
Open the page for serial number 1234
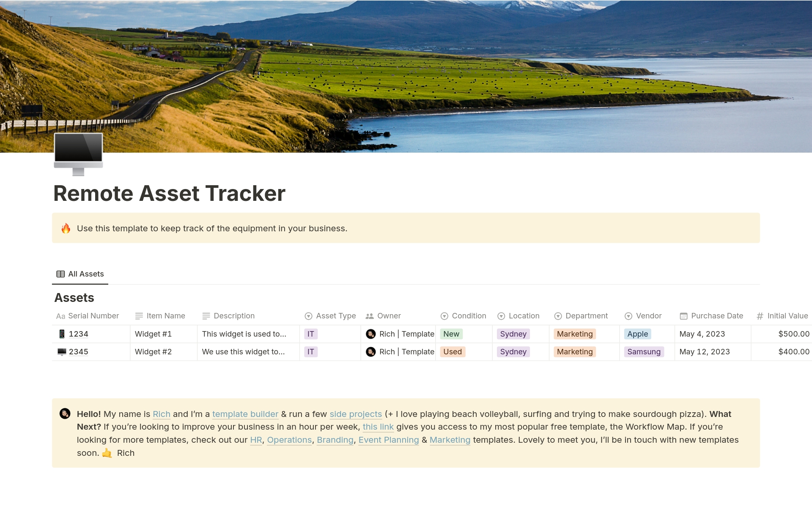(79, 334)
